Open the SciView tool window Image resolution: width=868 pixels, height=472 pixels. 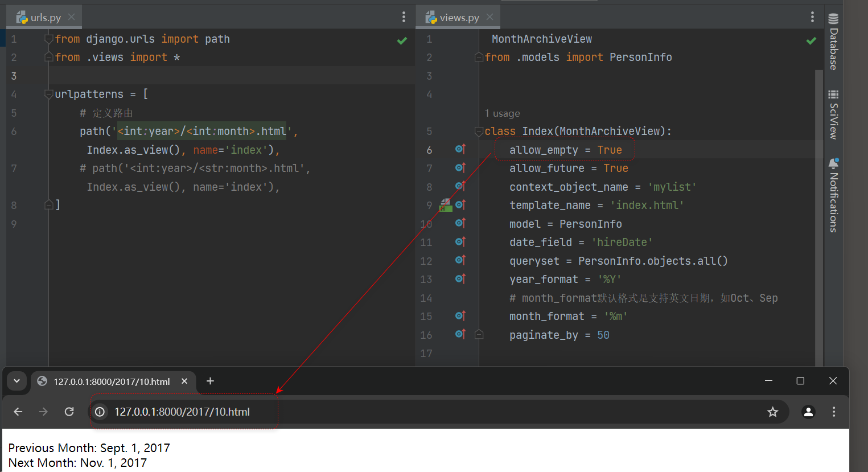click(833, 114)
